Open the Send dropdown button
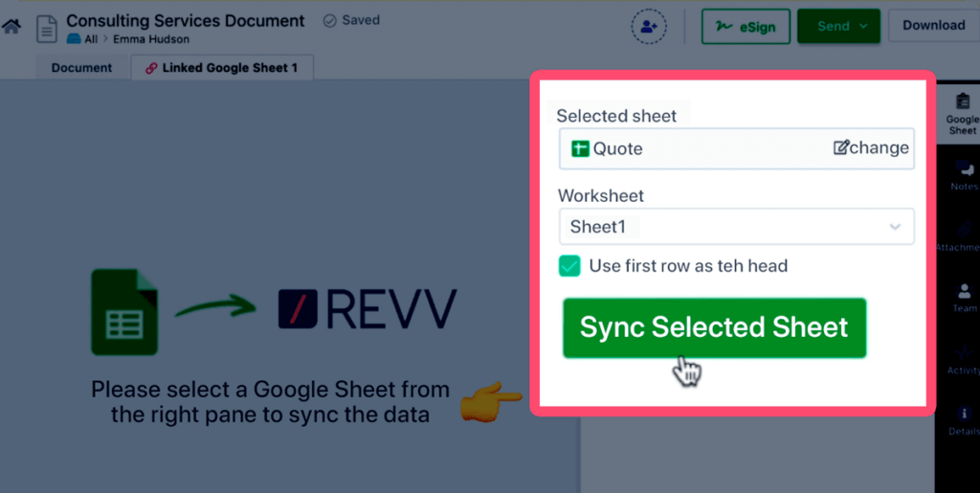The width and height of the screenshot is (980, 493). pos(838,26)
